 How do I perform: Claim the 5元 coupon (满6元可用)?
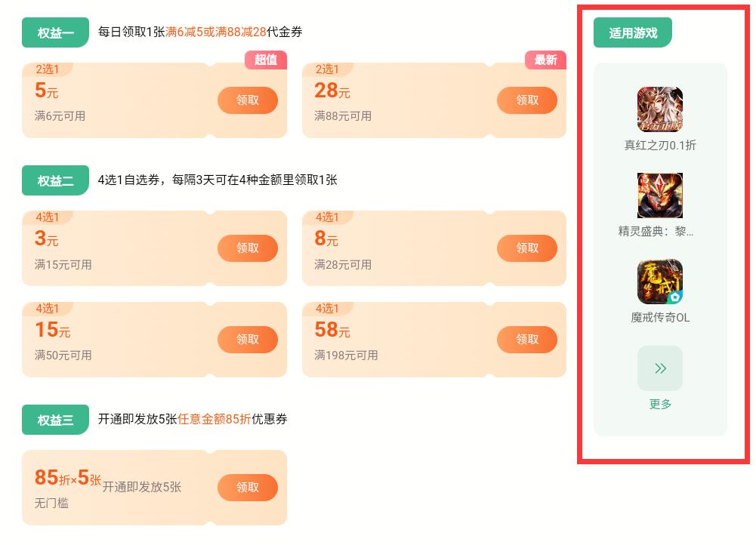pos(247,100)
